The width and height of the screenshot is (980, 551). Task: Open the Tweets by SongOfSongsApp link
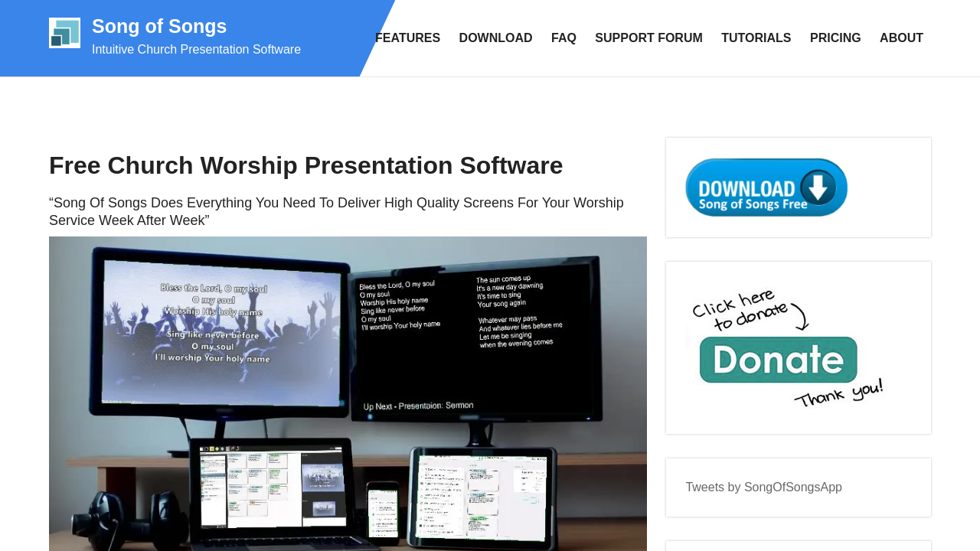tap(763, 487)
